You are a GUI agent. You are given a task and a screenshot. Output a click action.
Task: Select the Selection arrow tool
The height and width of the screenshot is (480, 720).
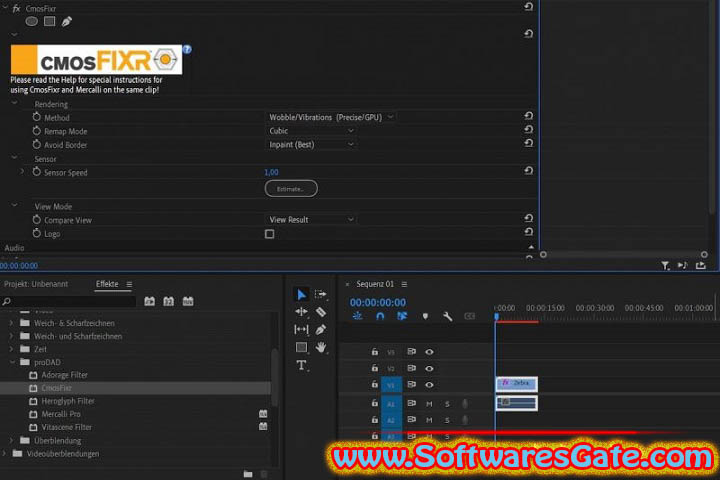pos(301,294)
